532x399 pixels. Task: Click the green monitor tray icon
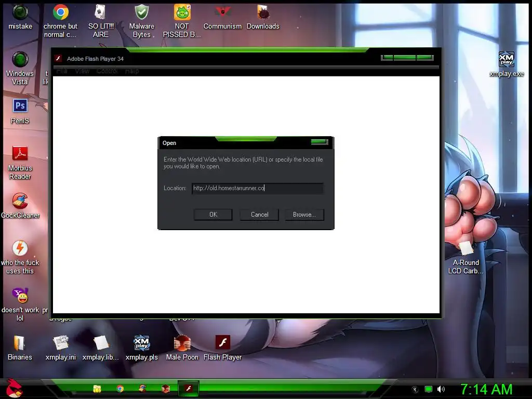[429, 390]
